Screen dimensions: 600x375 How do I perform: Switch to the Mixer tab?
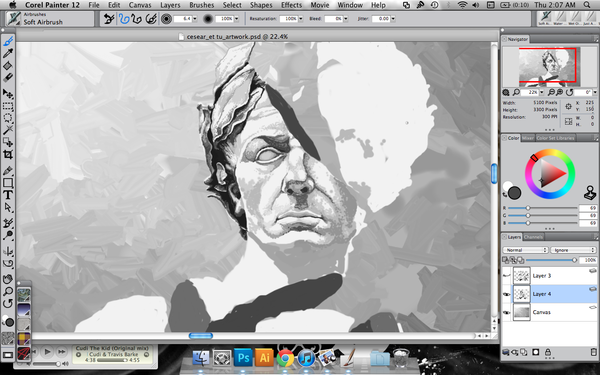pyautogui.click(x=528, y=138)
